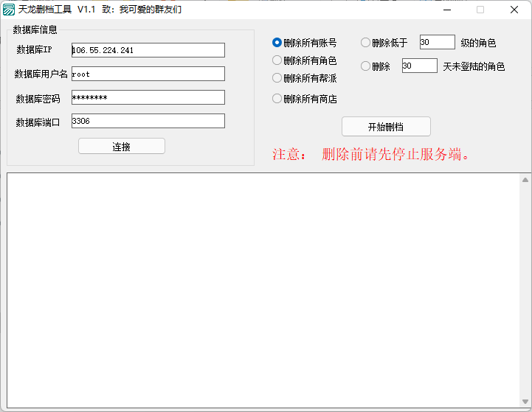Focus the 数据库端口 field showing 3306
The height and width of the screenshot is (412, 532).
point(148,121)
